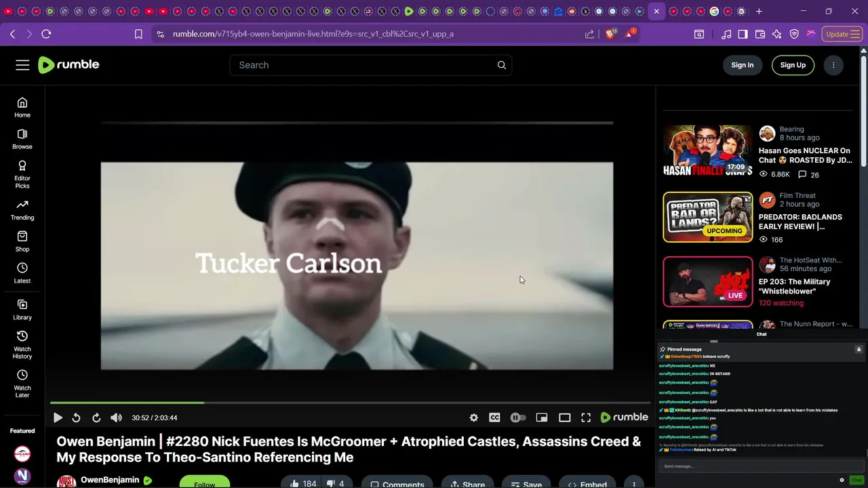Open Brave Leo AI sparkle icon

pyautogui.click(x=777, y=34)
